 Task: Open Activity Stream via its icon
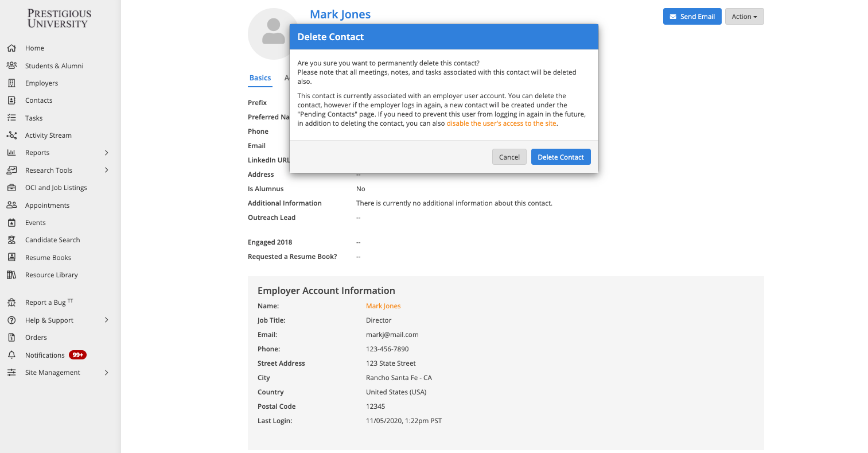click(x=11, y=135)
